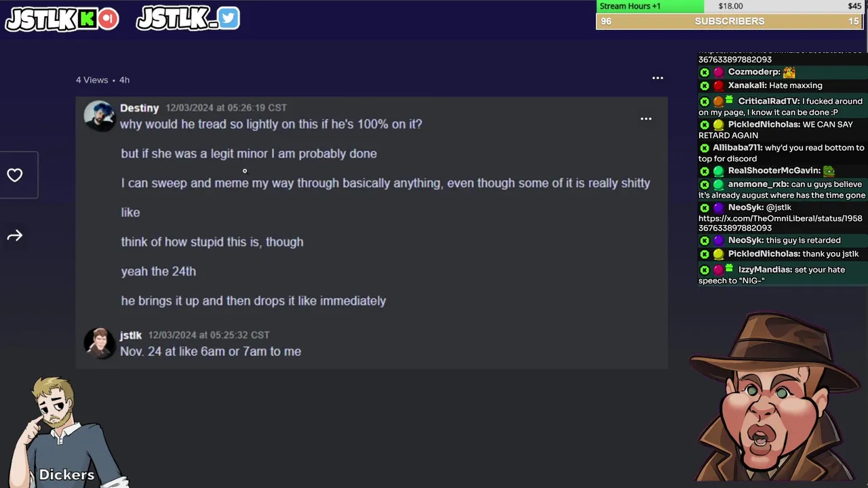This screenshot has width=868, height=488.
Task: Click the share arrow icon
Action: tap(15, 236)
